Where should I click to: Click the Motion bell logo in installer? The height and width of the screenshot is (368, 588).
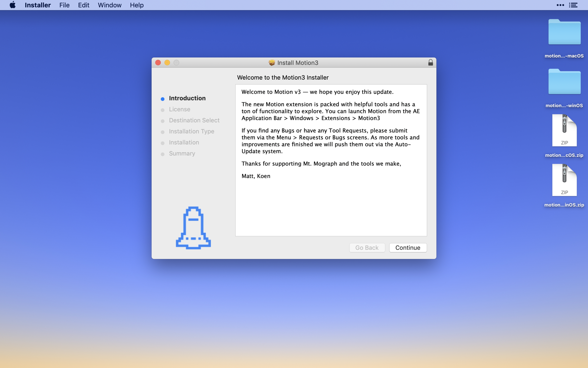pyautogui.click(x=193, y=228)
